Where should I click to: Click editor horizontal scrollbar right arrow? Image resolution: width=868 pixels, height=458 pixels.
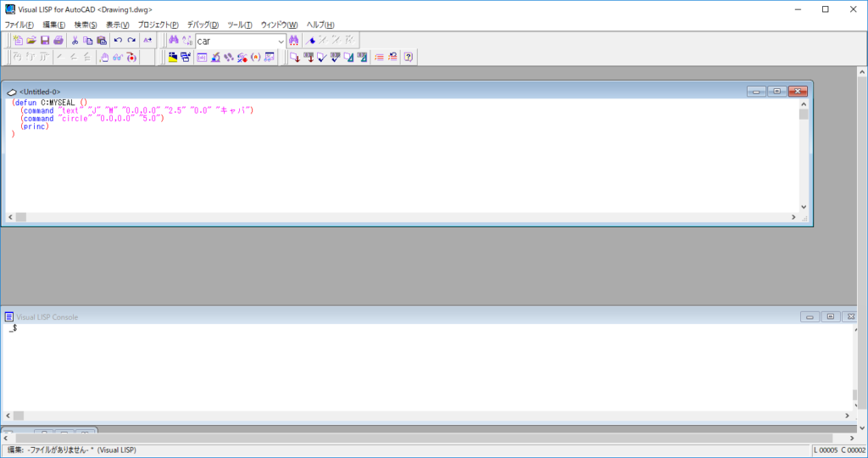[x=793, y=217]
